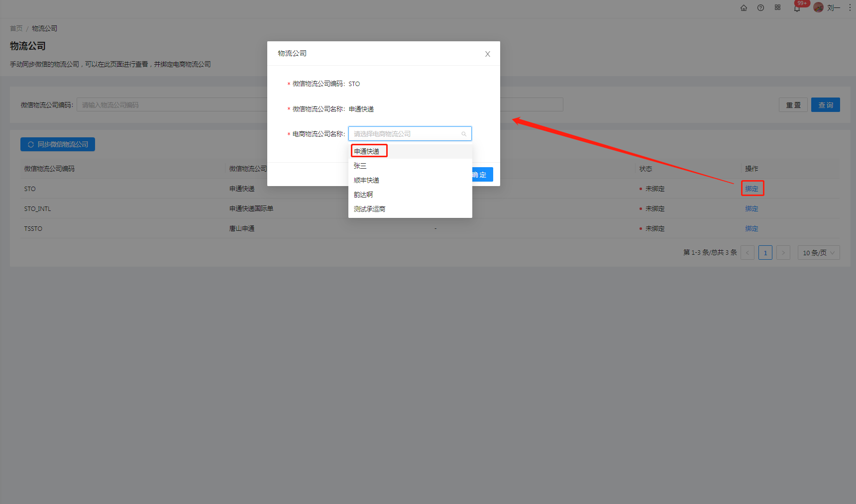Screen dimensions: 856x504
Task: Click 绑定 link in the STO_INTL row
Action: (x=751, y=208)
